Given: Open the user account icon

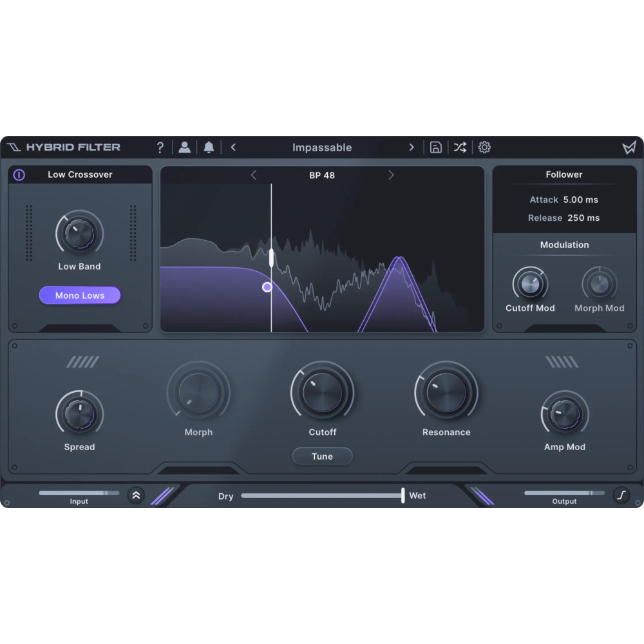Looking at the screenshot, I should point(184,147).
